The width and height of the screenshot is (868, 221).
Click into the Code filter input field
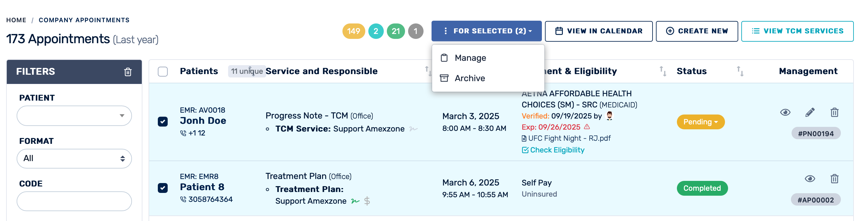(74, 202)
